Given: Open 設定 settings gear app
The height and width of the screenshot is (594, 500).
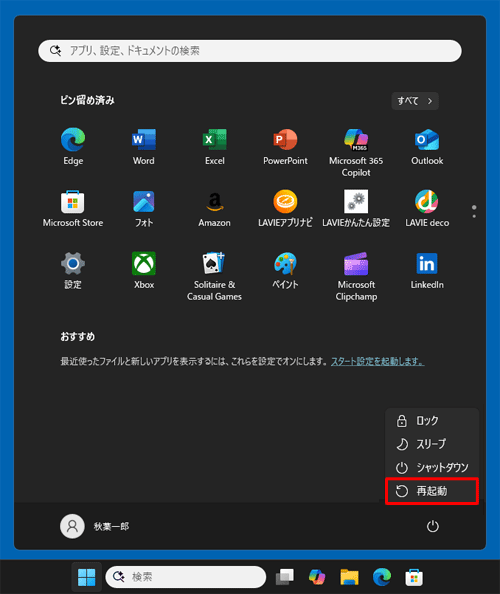Looking at the screenshot, I should pos(73,270).
